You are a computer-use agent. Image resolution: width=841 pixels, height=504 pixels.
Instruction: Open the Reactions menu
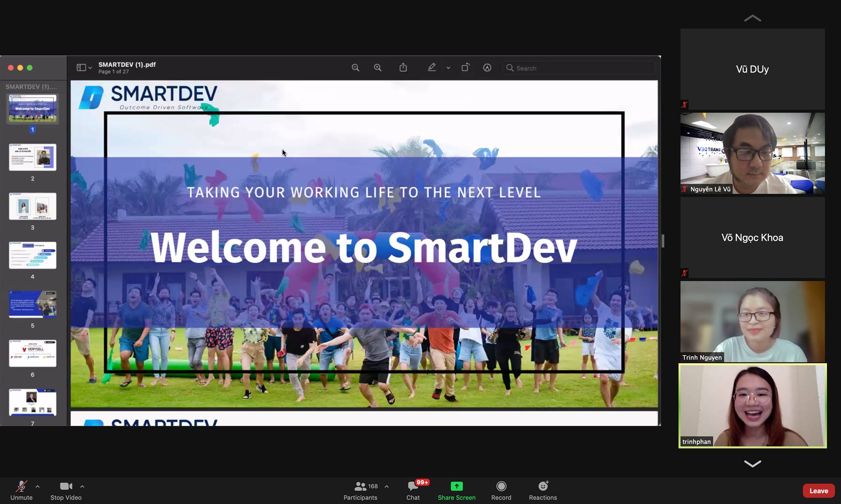(x=543, y=490)
